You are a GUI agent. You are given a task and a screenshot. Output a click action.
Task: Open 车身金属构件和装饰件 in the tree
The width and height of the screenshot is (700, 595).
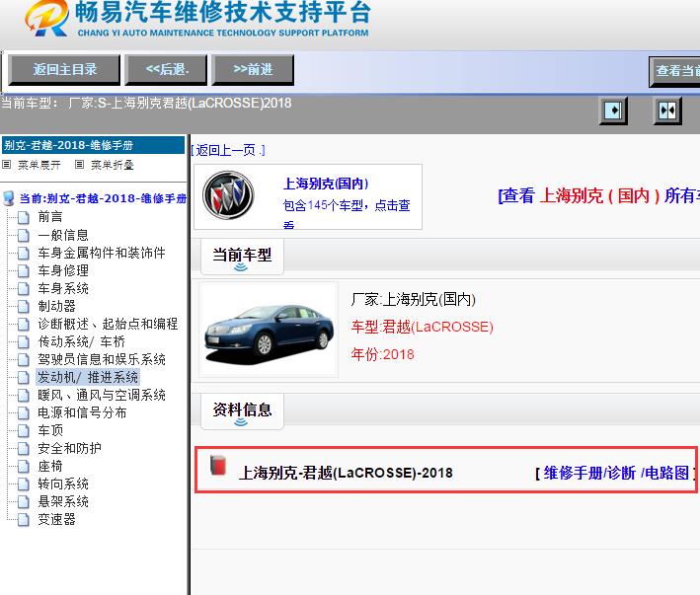(x=102, y=253)
